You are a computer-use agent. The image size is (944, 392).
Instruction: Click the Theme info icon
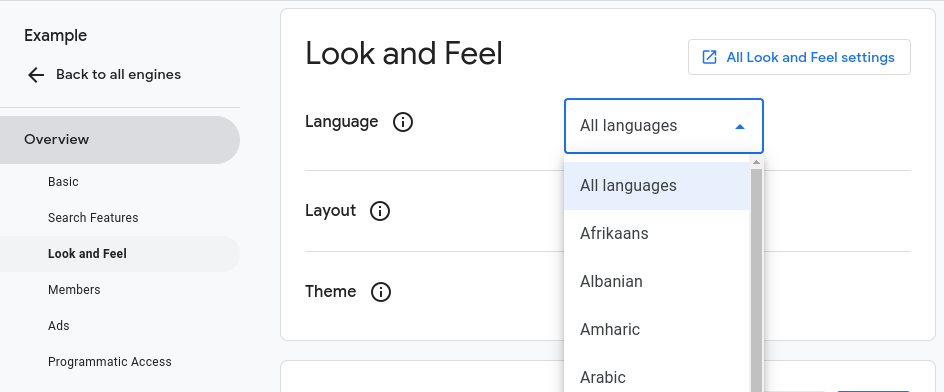pyautogui.click(x=380, y=292)
